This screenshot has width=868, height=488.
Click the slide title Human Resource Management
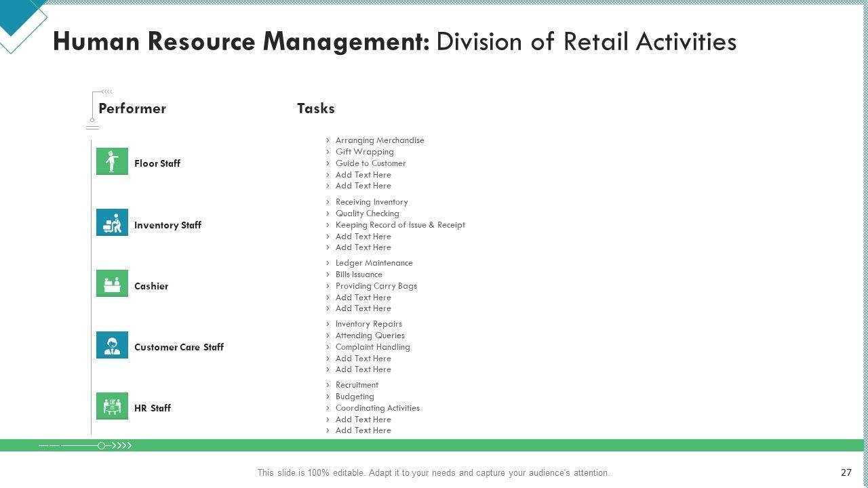[241, 42]
